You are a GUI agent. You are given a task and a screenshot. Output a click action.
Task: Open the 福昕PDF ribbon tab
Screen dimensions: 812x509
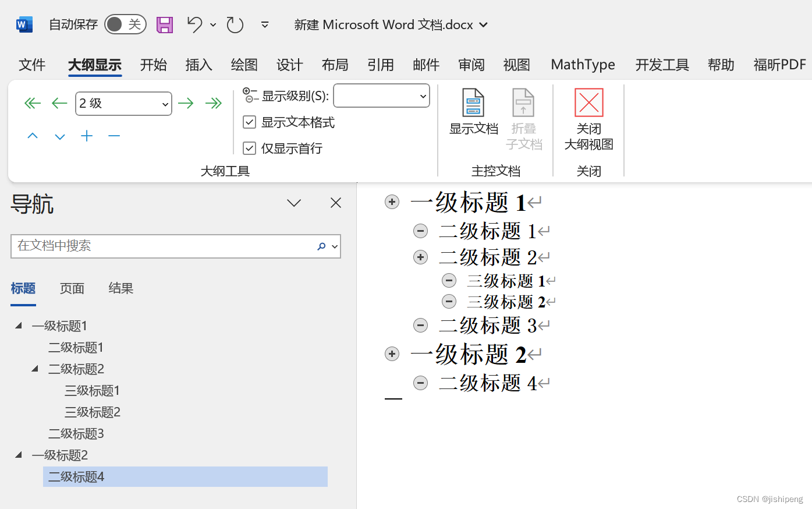(779, 65)
